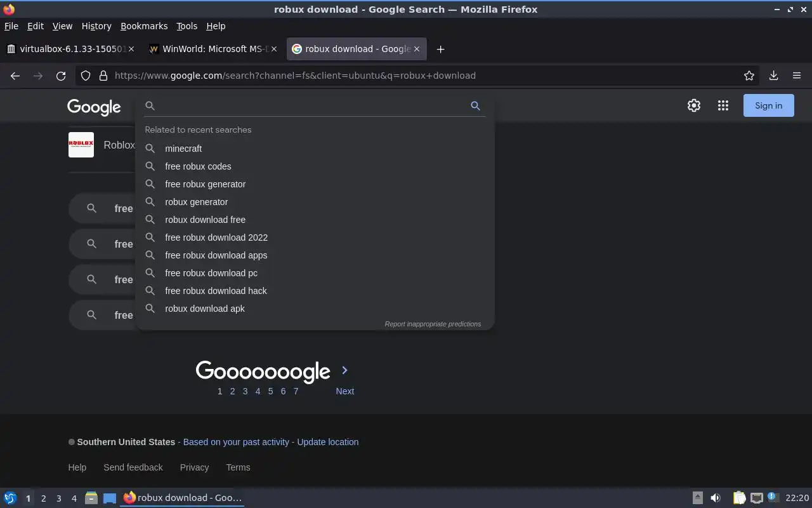Open the Bookmarks menu
The image size is (812, 508).
click(144, 26)
